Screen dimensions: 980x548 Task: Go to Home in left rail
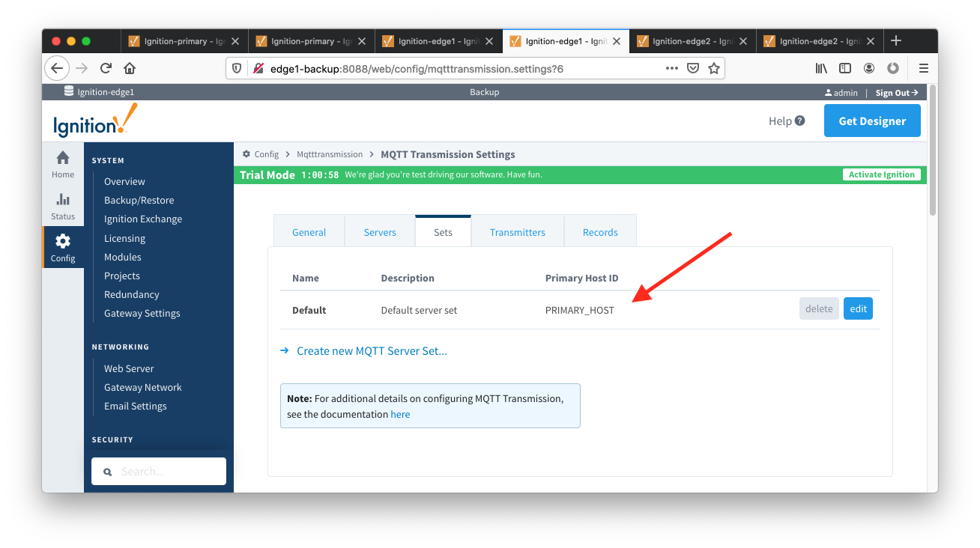[63, 164]
